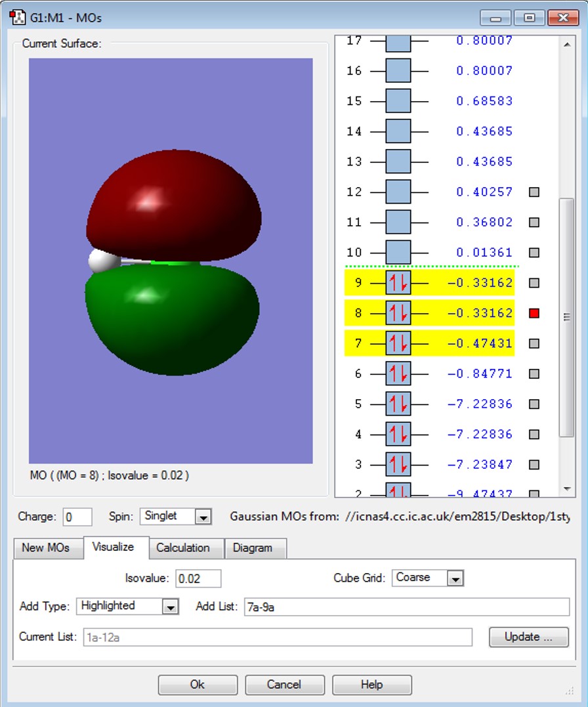Toggle surface marker for MO 3
This screenshot has width=588, height=707.
[534, 464]
